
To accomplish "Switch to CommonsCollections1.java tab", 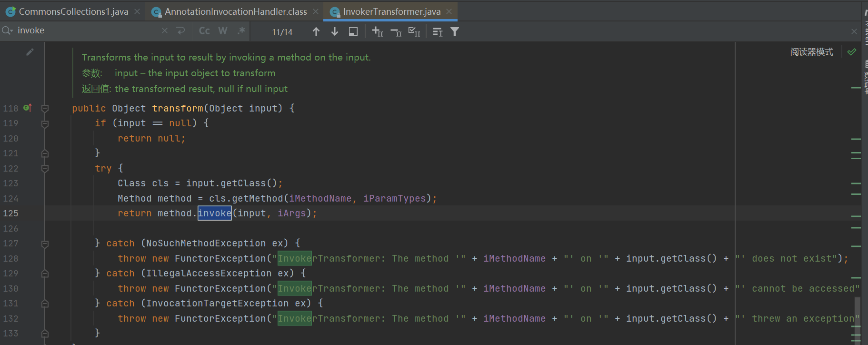I will tap(73, 11).
